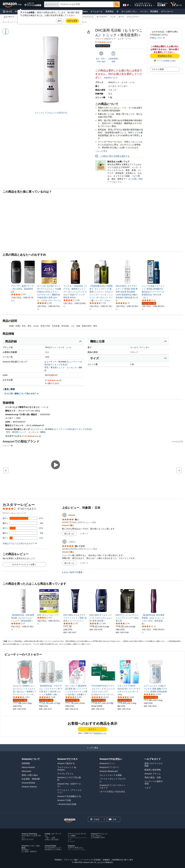Click the 4-star rating percentage bar

click(x=24, y=523)
